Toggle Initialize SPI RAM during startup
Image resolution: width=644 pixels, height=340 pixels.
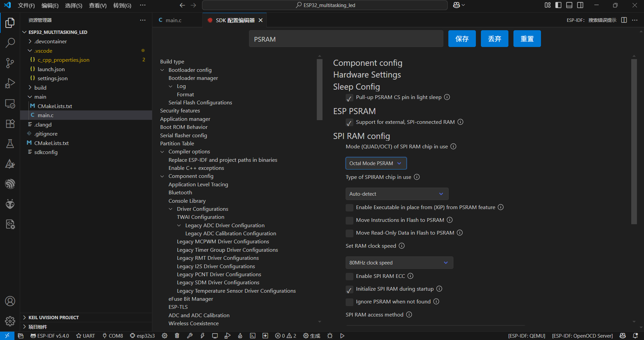tap(349, 289)
